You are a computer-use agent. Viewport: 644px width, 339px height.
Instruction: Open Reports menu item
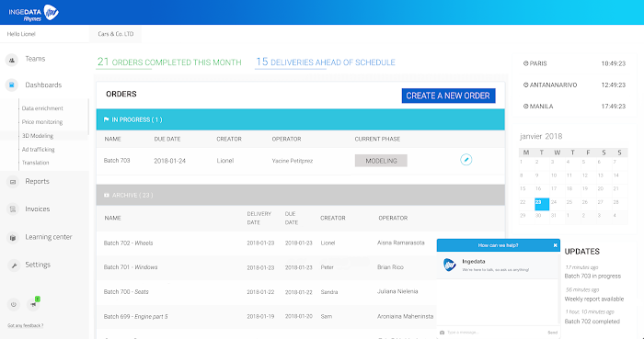(x=38, y=181)
